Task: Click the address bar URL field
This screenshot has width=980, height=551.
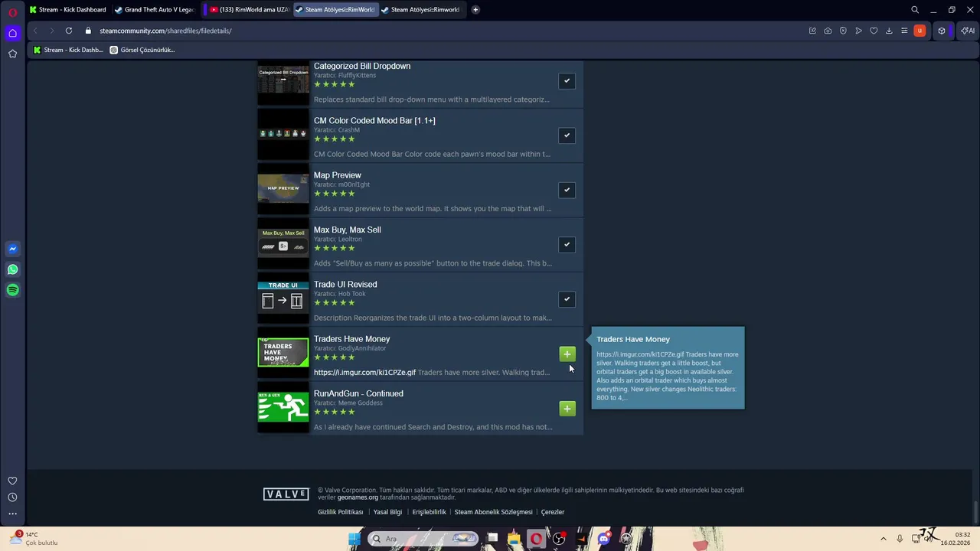Action: (444, 31)
